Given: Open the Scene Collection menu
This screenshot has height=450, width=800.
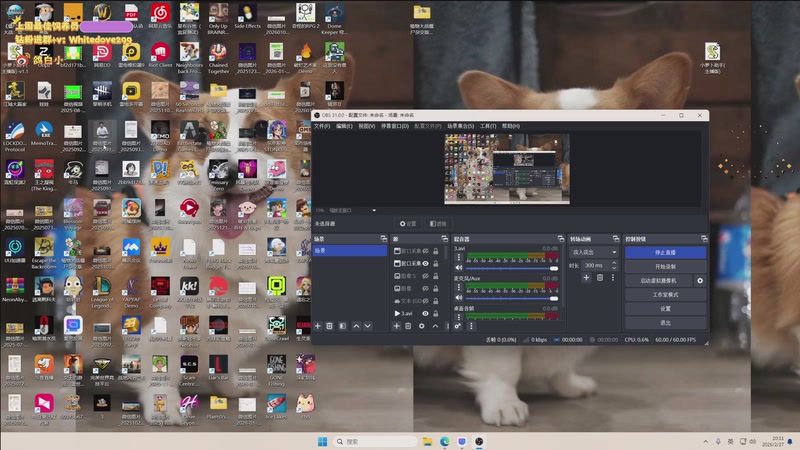Looking at the screenshot, I should tap(461, 126).
